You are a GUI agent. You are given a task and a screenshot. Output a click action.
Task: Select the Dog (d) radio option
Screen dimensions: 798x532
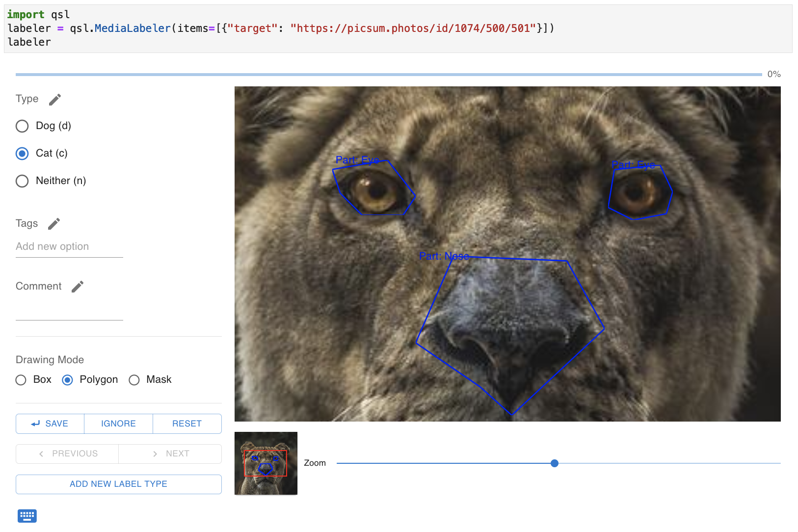coord(22,126)
